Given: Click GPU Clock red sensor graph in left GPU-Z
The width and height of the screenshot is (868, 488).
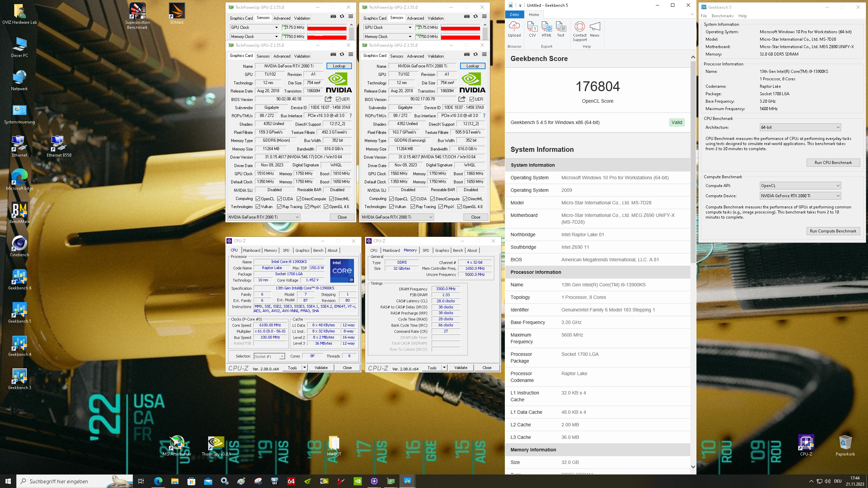Looking at the screenshot, I should (x=327, y=27).
